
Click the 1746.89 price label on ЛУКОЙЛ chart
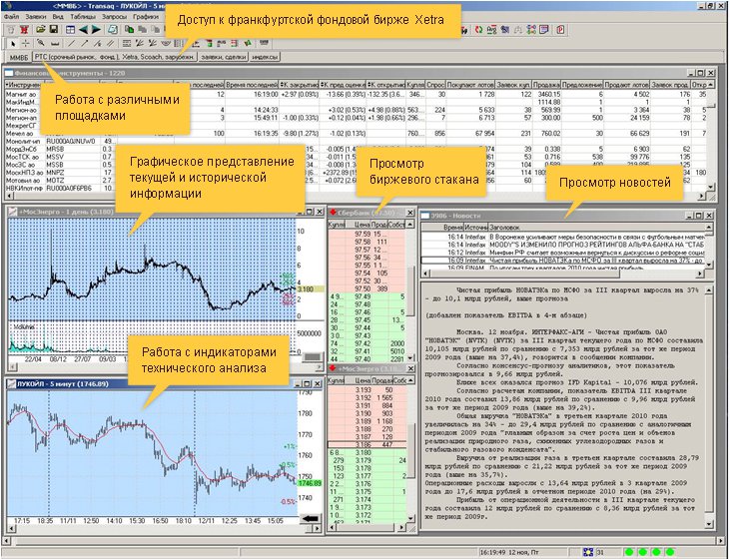pos(310,484)
